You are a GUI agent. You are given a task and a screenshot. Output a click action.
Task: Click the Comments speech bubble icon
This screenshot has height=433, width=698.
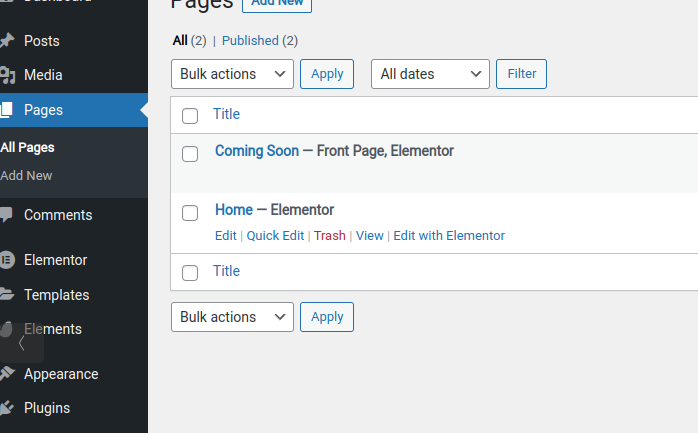[7, 215]
